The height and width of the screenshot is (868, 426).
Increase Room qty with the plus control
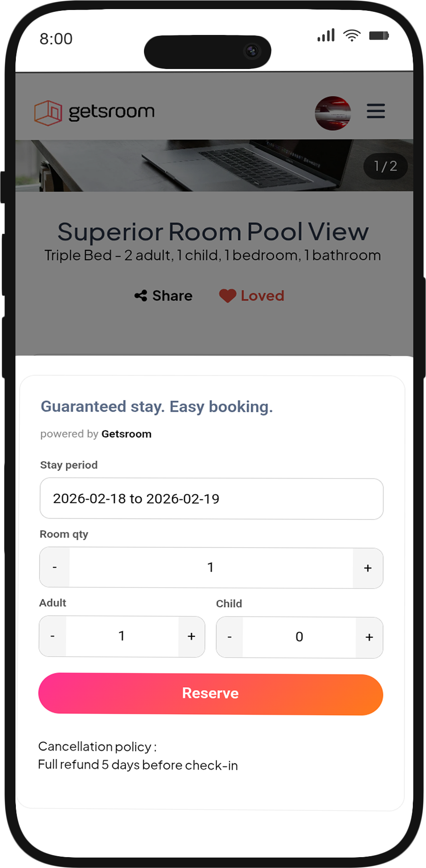coord(367,567)
